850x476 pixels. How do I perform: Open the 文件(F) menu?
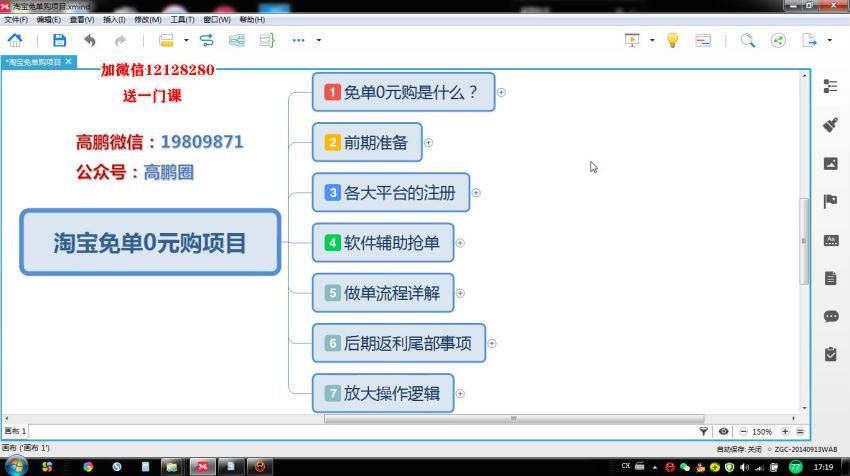[x=16, y=20]
